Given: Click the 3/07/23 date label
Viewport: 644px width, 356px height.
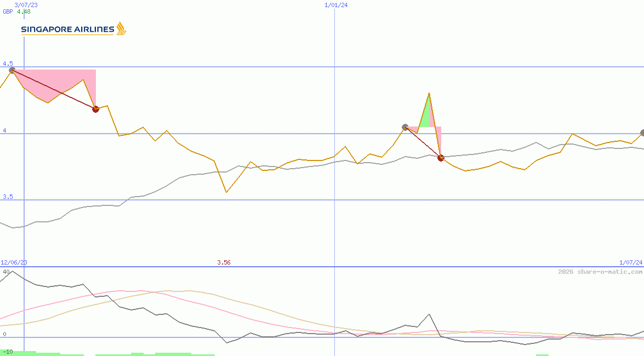Looking at the screenshot, I should pyautogui.click(x=26, y=5).
